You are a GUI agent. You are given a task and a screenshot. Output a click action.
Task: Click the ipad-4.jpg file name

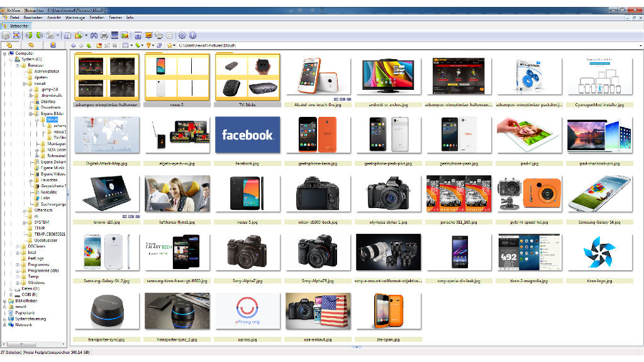(x=529, y=164)
